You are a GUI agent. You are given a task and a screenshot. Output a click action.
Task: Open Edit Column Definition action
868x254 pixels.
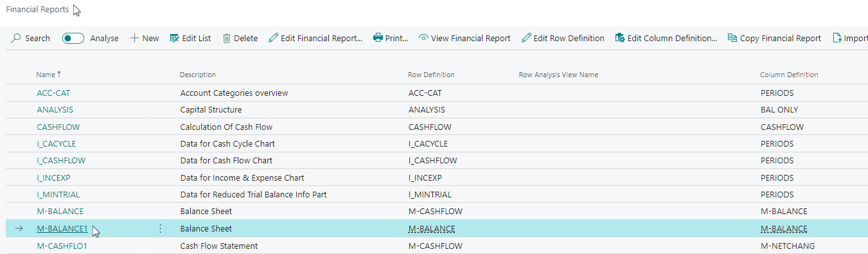[666, 39]
